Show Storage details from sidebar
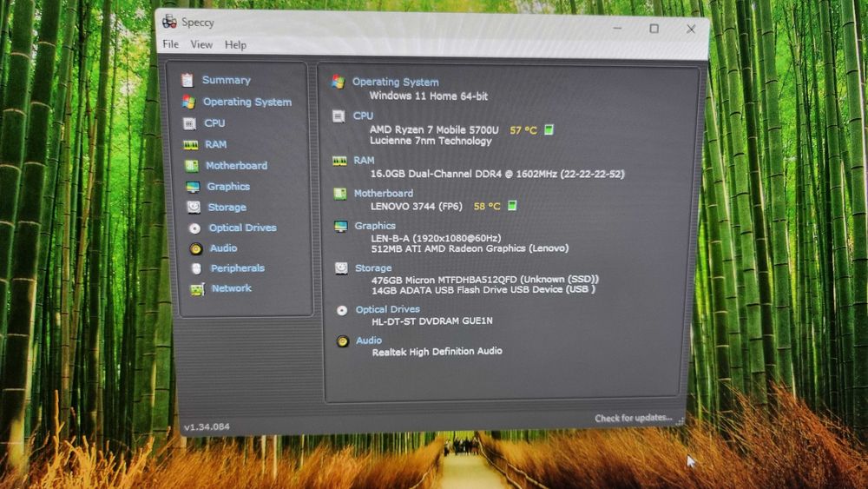This screenshot has width=868, height=489. [227, 207]
